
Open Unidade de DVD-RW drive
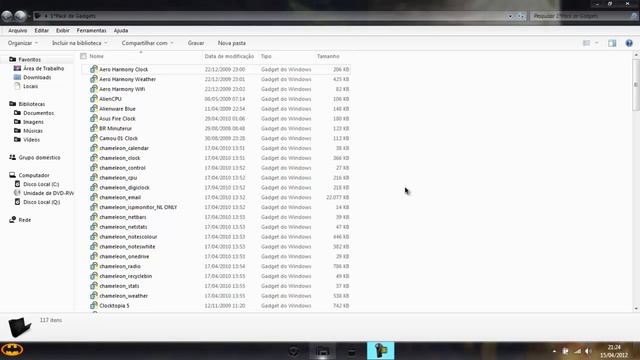[x=49, y=193]
